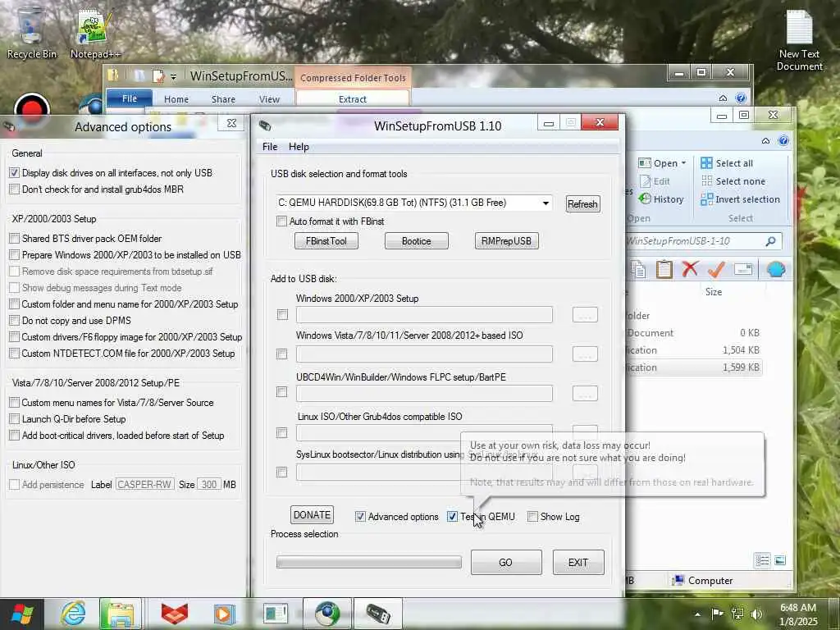Image resolution: width=840 pixels, height=630 pixels.
Task: Open the Recycle Bin desktop icon
Action: tap(31, 33)
